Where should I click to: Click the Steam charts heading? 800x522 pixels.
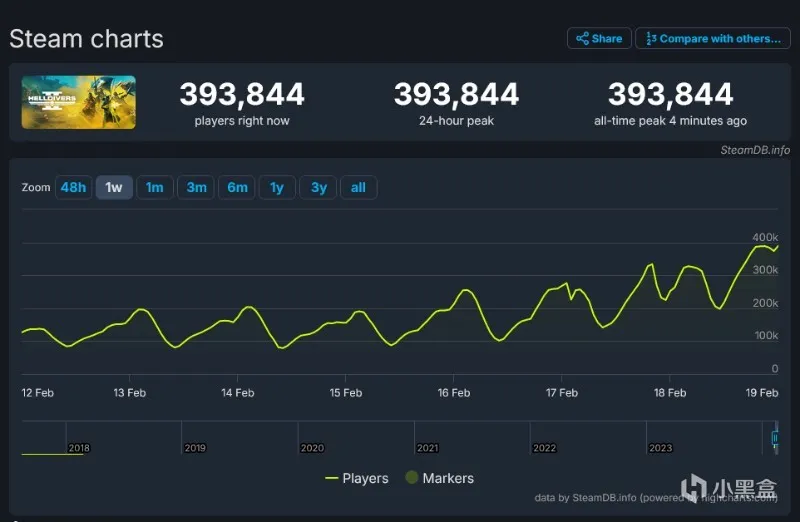(86, 39)
